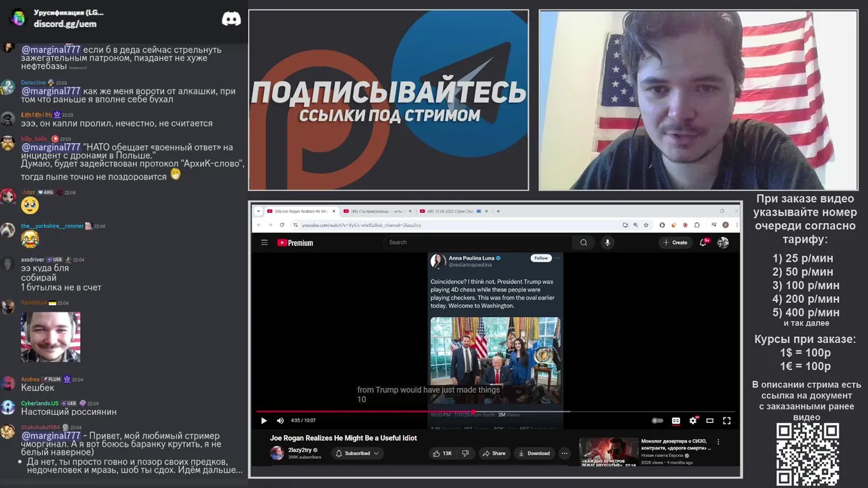
Task: Close the Joe Rogan Realizes tab
Action: (333, 211)
